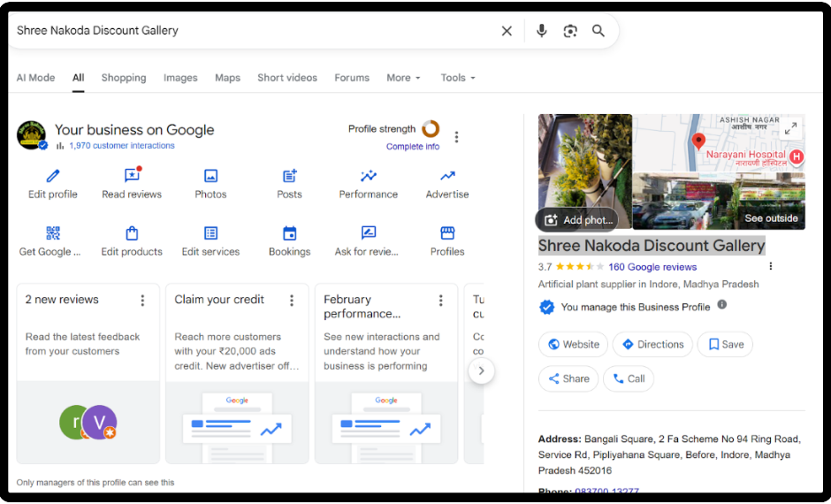Screen dimensions: 831x504
Task: Open 160 Google reviews link
Action: (652, 267)
